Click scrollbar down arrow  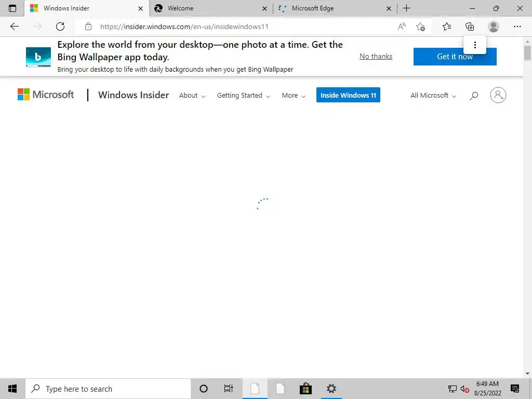527,374
